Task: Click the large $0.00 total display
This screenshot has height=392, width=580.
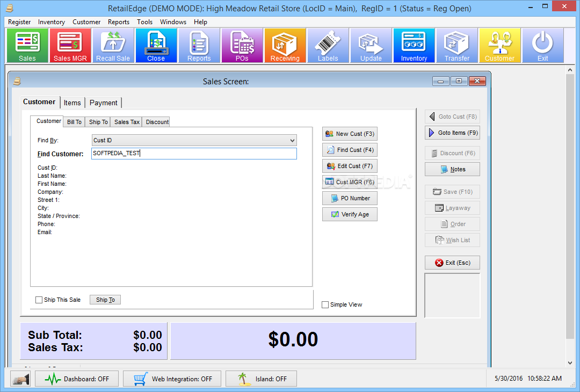Action: [x=293, y=339]
